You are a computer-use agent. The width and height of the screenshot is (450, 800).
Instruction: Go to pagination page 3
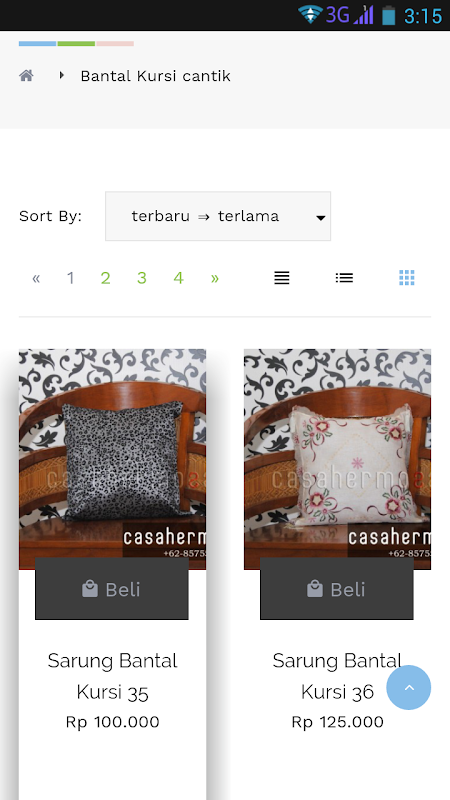142,278
